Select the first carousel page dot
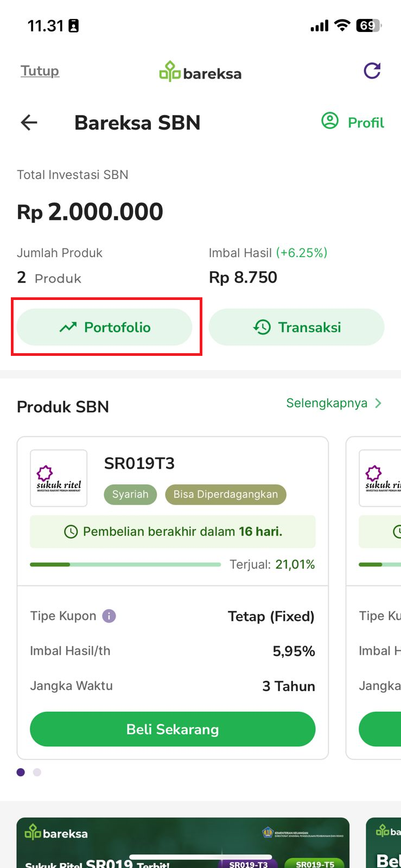This screenshot has height=868, width=401. click(x=21, y=772)
